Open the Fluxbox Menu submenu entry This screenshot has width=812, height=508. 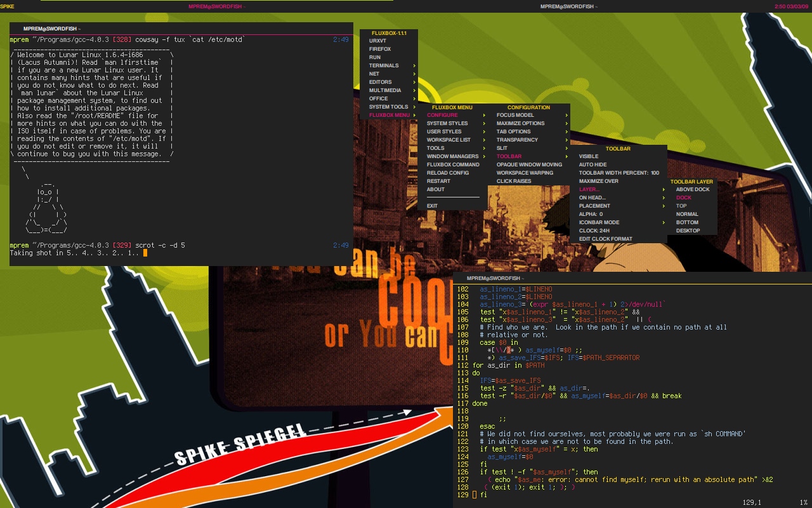[x=389, y=115]
